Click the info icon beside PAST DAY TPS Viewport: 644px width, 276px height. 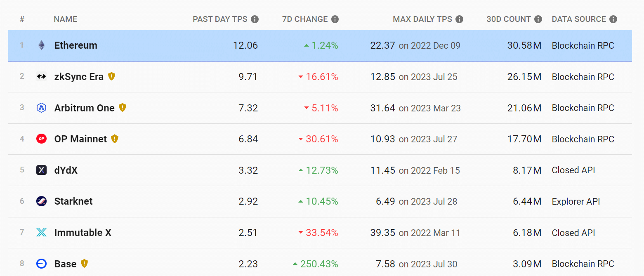(x=255, y=19)
